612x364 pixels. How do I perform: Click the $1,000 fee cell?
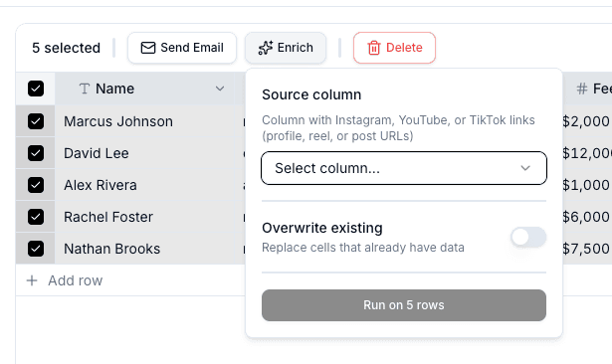(x=587, y=185)
